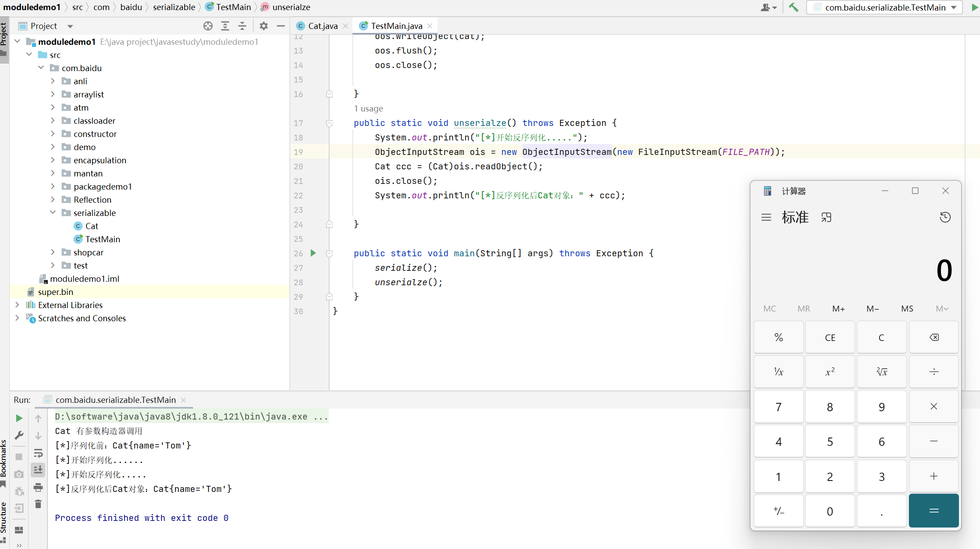Expand the anli package
This screenshot has height=549, width=980.
point(53,81)
